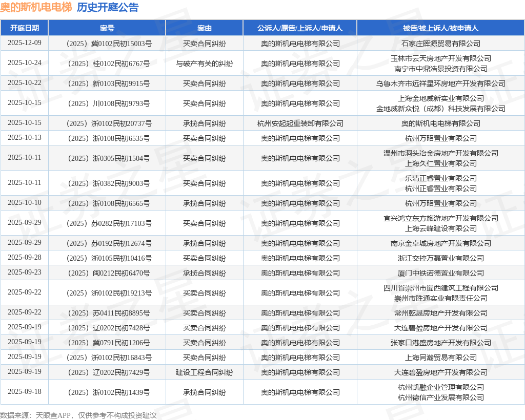The width and height of the screenshot is (525, 420).
Task: Click the 案号 column header
Action: [107, 28]
